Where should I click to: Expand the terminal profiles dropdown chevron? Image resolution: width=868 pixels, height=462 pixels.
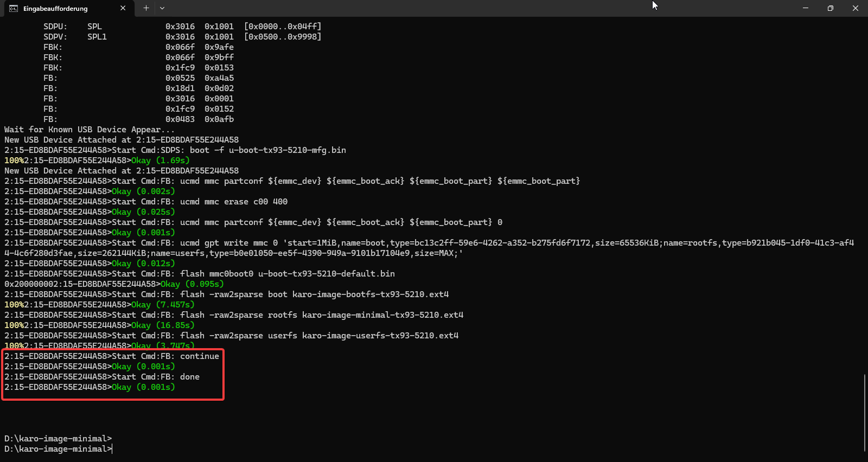162,8
